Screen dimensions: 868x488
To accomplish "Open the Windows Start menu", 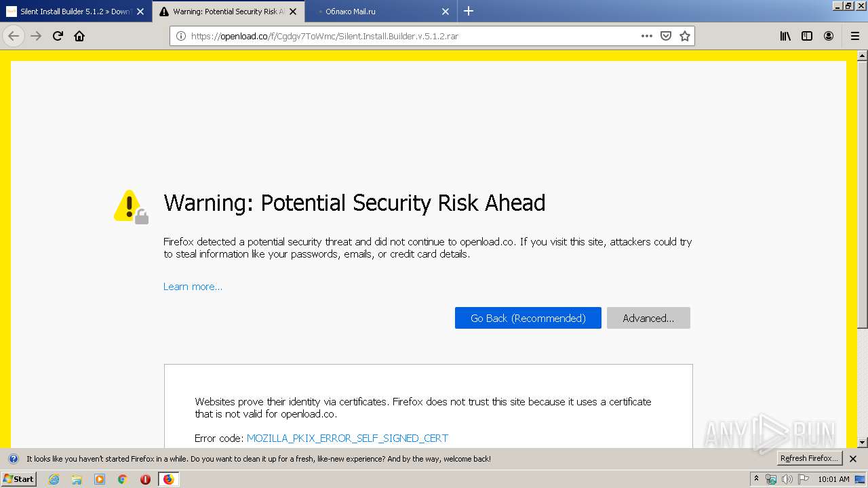I will pos(18,479).
